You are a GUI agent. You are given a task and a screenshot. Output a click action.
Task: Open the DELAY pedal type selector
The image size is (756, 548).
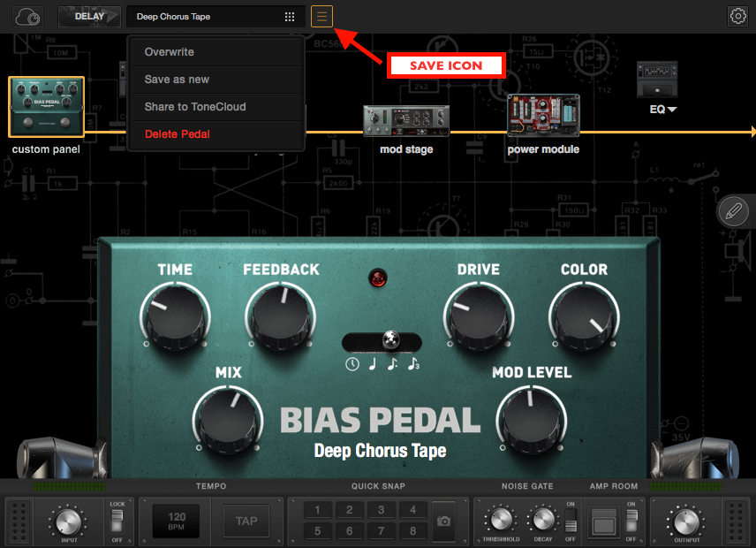pyautogui.click(x=89, y=17)
